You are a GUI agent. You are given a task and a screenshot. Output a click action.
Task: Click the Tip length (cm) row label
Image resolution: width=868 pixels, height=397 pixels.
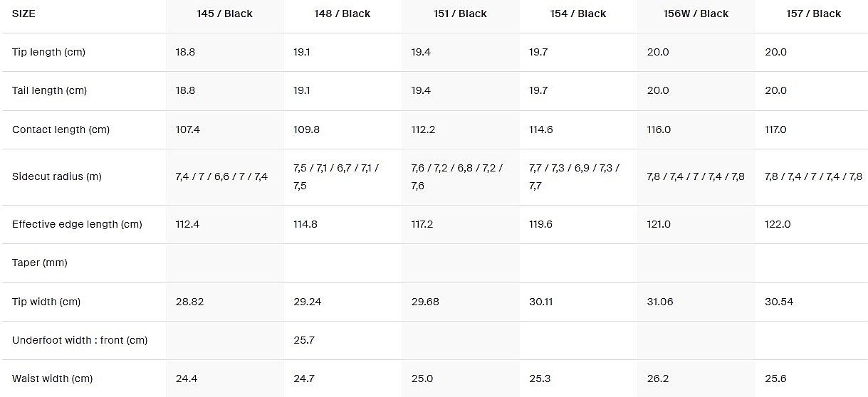click(x=48, y=52)
